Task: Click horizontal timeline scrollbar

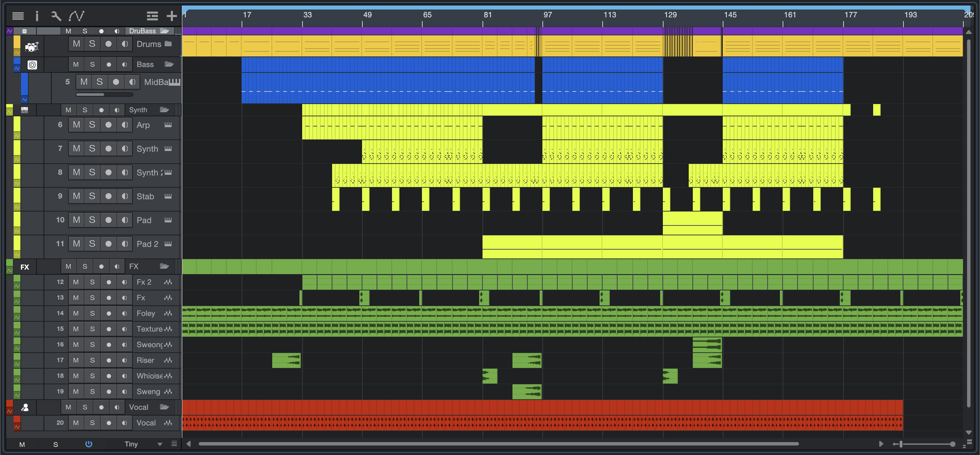Action: point(499,443)
